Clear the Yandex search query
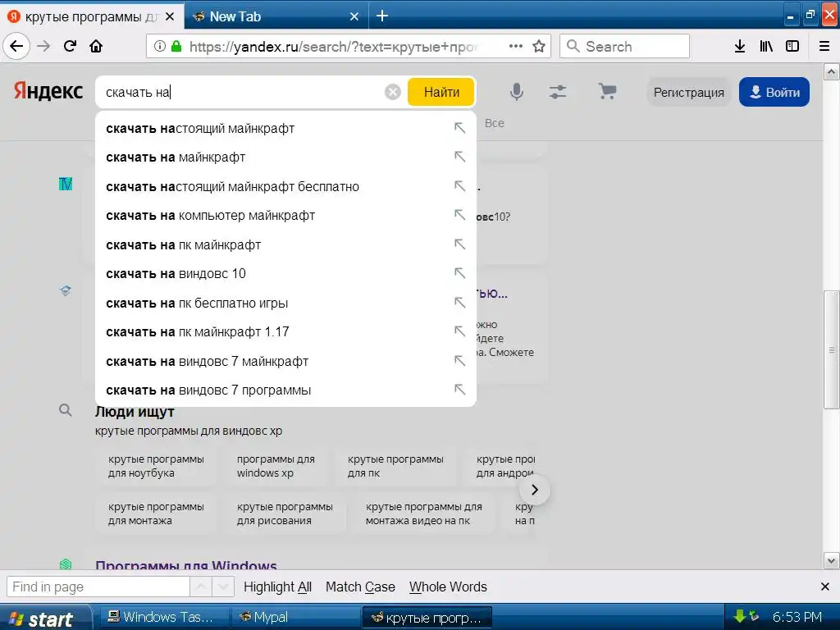The width and height of the screenshot is (840, 630). 393,92
